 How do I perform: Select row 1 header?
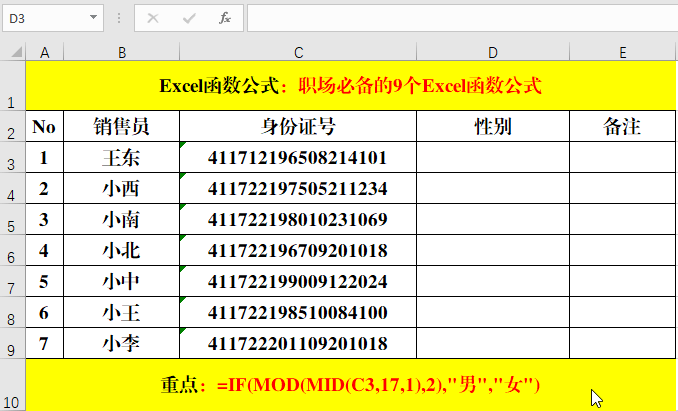tap(13, 86)
